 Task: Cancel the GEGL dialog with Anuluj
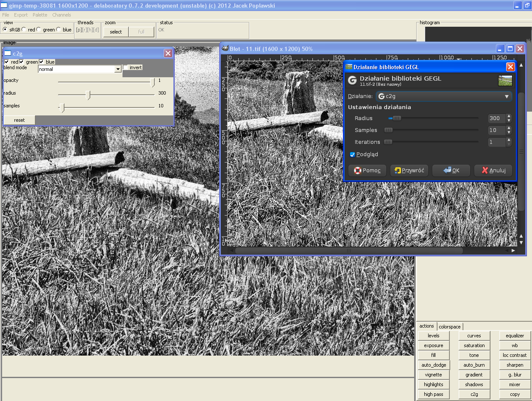coord(493,171)
